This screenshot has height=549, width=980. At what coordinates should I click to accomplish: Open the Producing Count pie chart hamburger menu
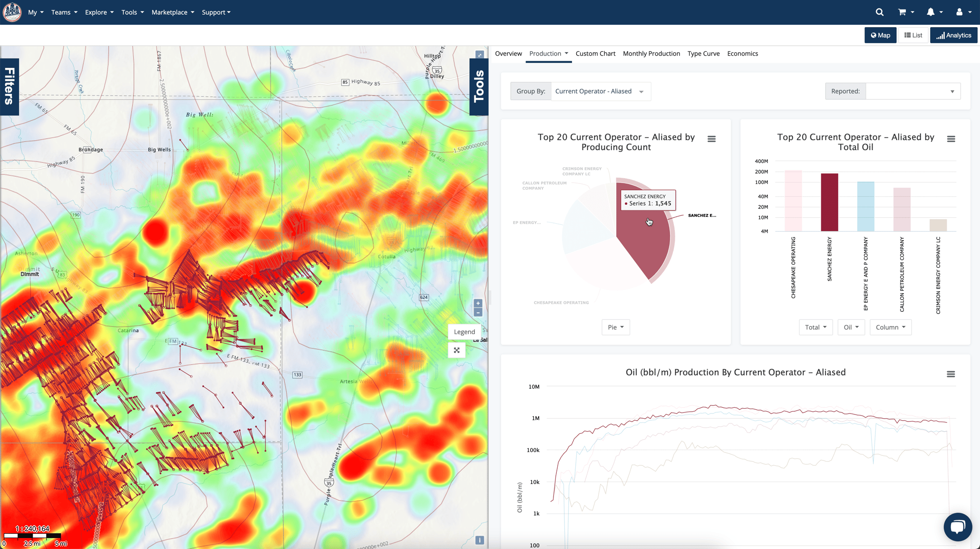[x=712, y=138]
